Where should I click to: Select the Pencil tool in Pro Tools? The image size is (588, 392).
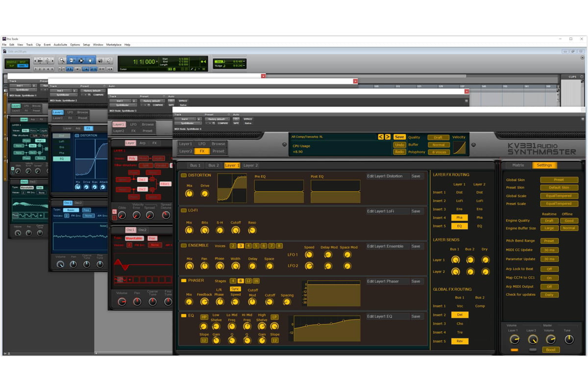109,60
